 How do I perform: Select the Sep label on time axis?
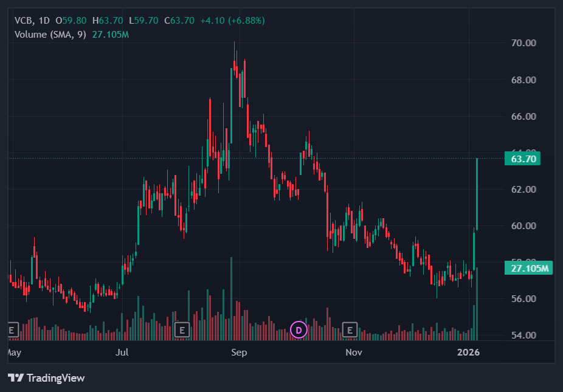tap(238, 352)
